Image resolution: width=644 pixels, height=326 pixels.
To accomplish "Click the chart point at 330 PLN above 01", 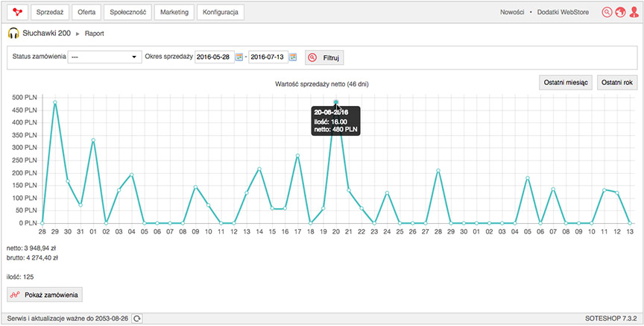I will (93, 140).
